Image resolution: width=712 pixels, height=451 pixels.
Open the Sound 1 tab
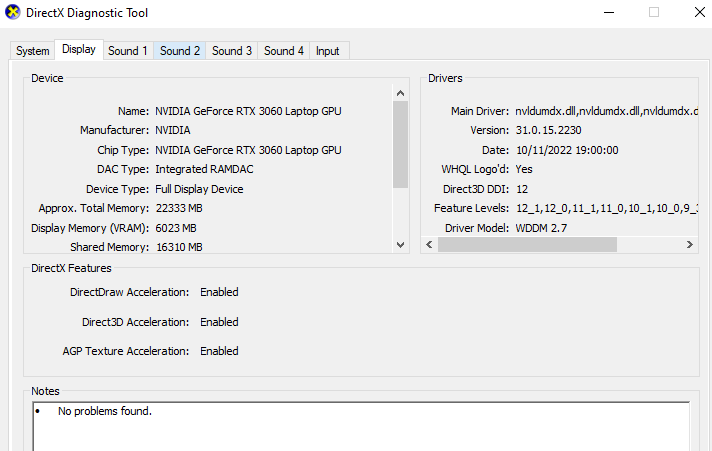[128, 51]
